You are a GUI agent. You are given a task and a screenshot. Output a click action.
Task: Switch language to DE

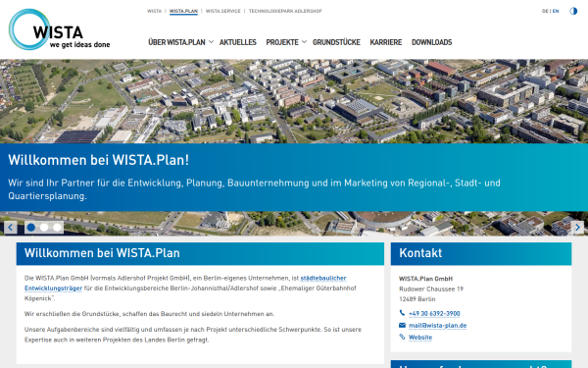coord(545,11)
